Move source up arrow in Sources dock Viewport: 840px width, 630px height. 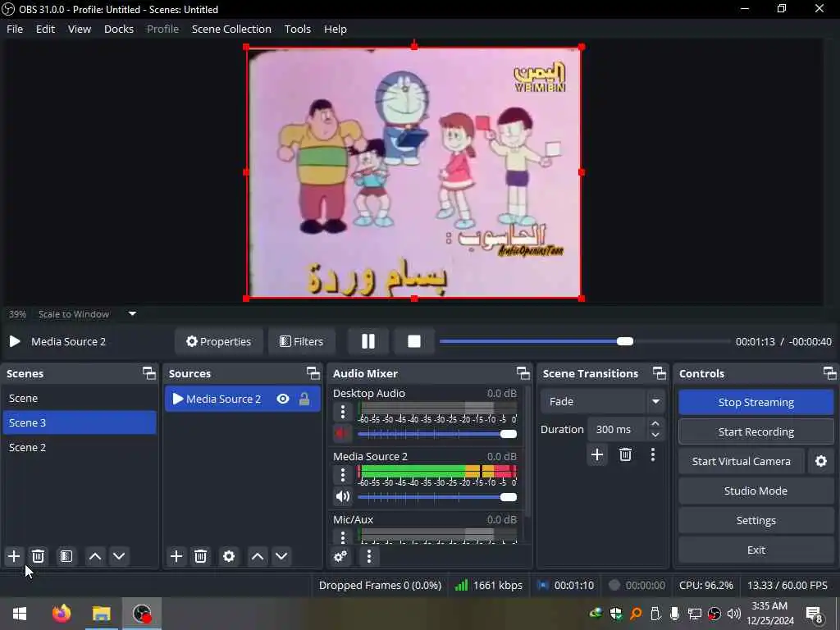pos(258,556)
